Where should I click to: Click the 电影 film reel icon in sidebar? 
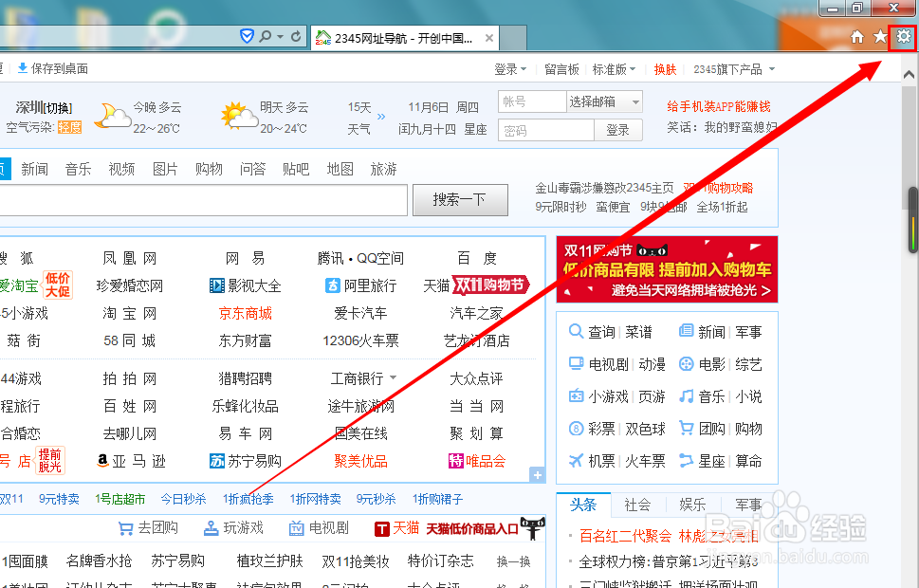(x=686, y=364)
